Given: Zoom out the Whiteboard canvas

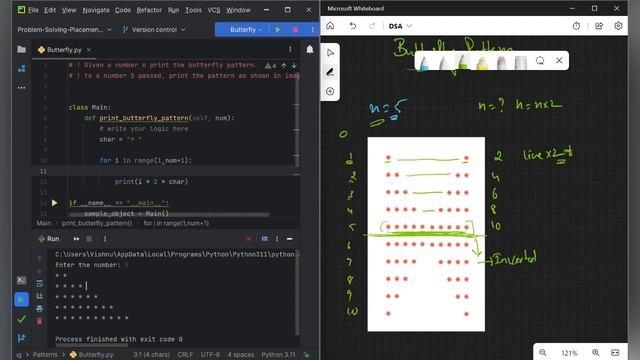Looking at the screenshot, I should tap(542, 352).
